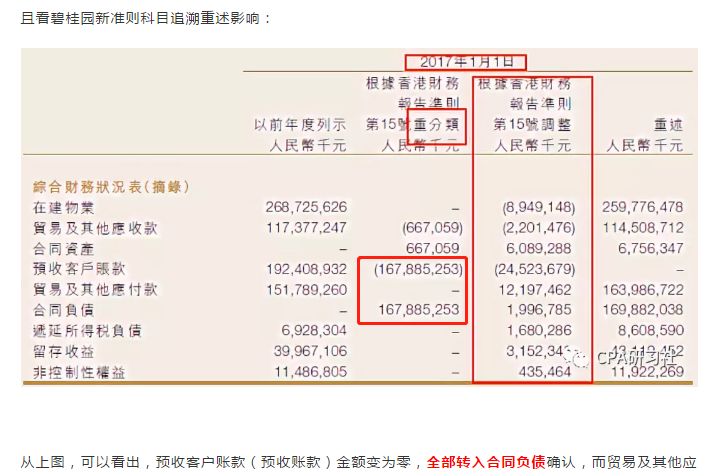Select restated value 114,508,712
The width and height of the screenshot is (722, 476).
(643, 227)
